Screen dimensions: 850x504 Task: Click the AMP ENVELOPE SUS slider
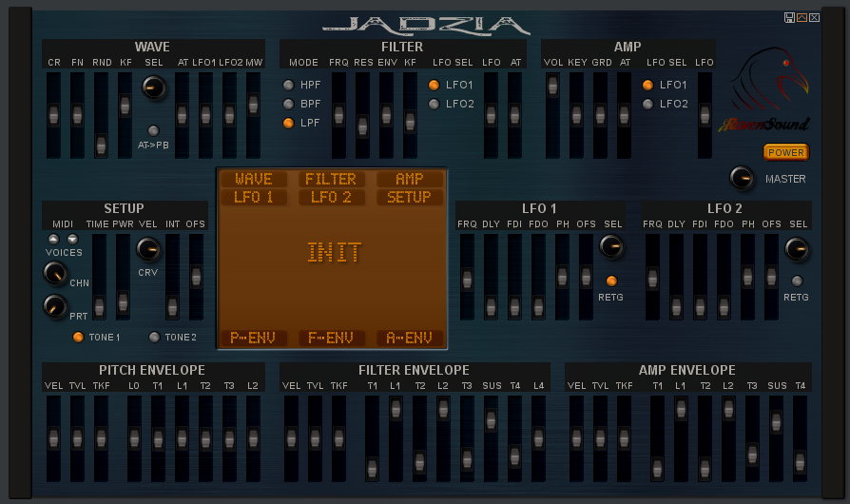[x=776, y=438]
